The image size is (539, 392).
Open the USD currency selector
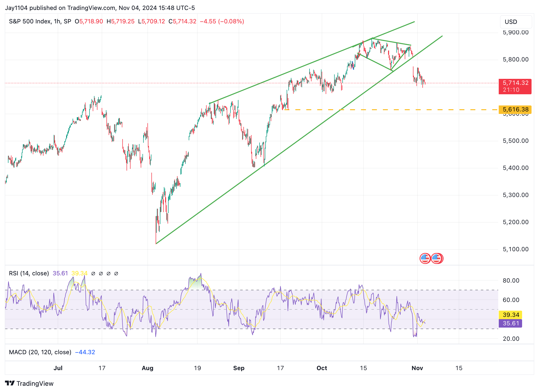tap(516, 22)
